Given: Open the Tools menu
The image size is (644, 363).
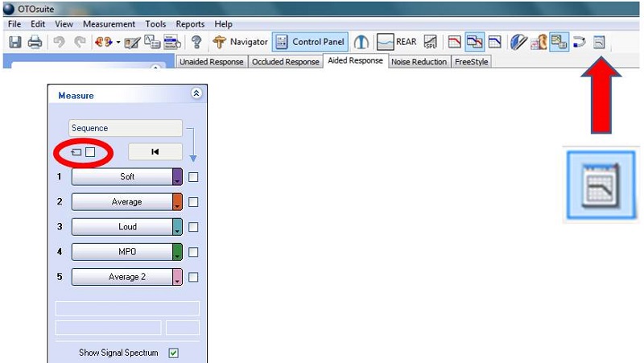Looking at the screenshot, I should coord(155,24).
